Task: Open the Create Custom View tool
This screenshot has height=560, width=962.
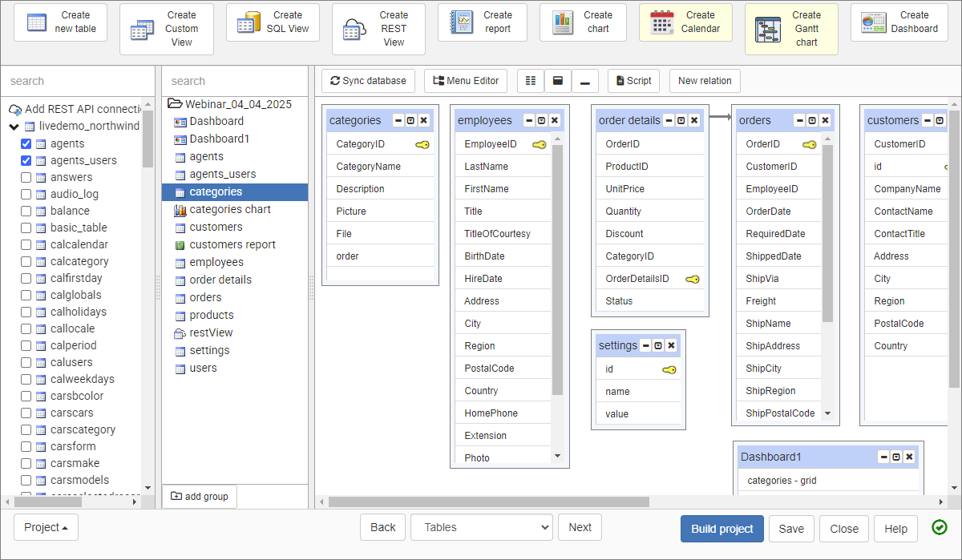Action: 143,29
